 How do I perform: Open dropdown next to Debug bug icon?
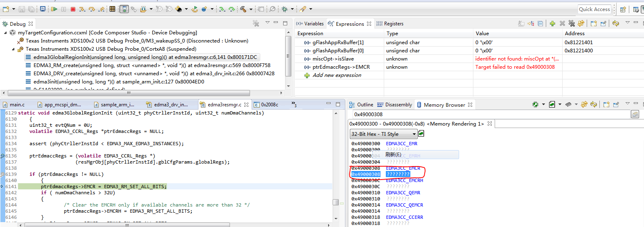point(292,9)
